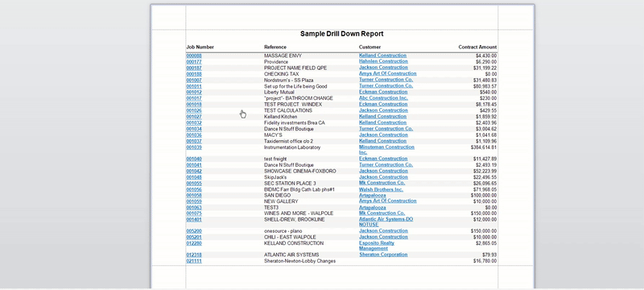Select the Sheraton-Newton-Lobby Changes reference

(299, 261)
